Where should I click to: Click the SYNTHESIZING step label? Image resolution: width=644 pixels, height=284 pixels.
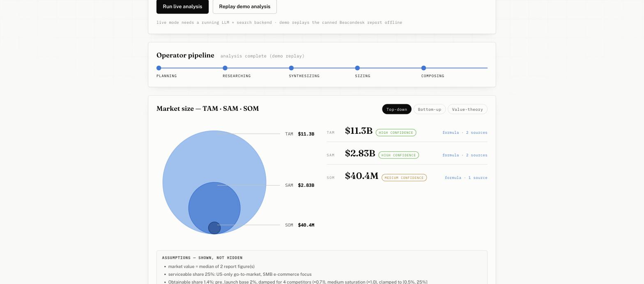[304, 76]
